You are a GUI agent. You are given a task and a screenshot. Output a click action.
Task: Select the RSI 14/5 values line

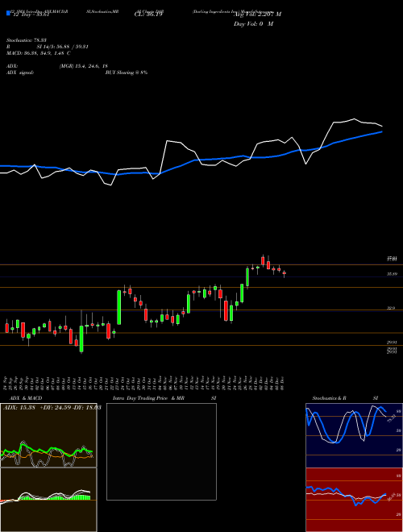48,47
